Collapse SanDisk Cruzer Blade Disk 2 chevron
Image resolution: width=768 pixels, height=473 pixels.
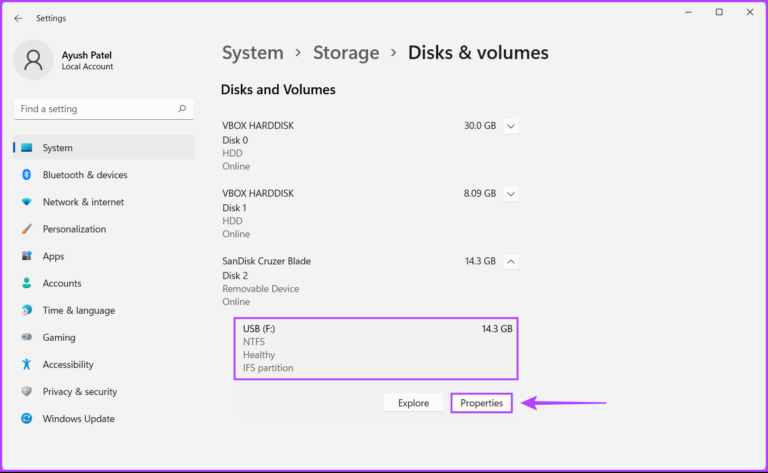[510, 261]
